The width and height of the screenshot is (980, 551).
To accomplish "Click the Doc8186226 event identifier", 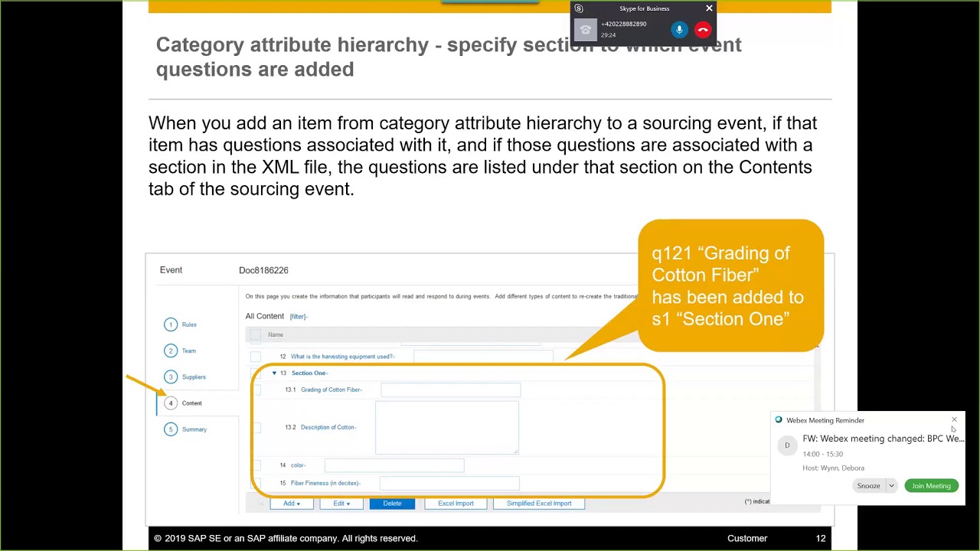I will (x=263, y=270).
